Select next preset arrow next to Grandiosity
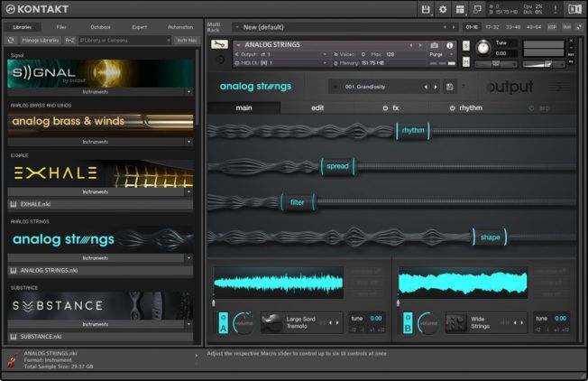This screenshot has height=381, width=588. (x=436, y=87)
